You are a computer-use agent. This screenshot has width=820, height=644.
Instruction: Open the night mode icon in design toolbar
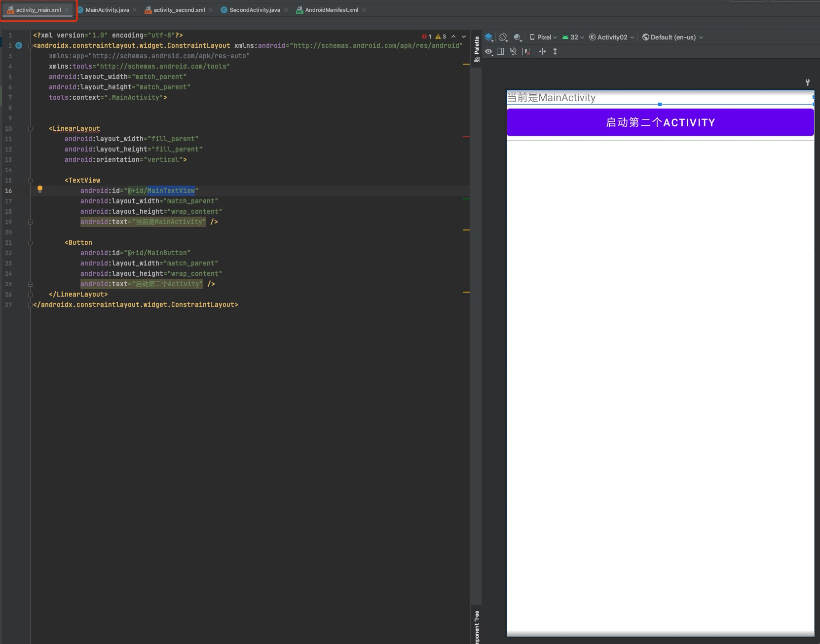(x=517, y=37)
